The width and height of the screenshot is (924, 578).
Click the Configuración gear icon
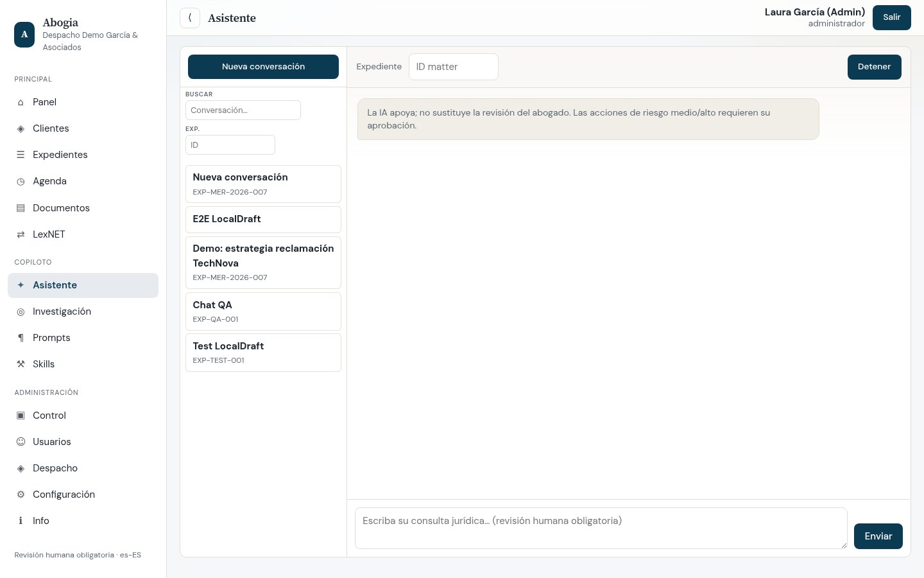(x=21, y=495)
